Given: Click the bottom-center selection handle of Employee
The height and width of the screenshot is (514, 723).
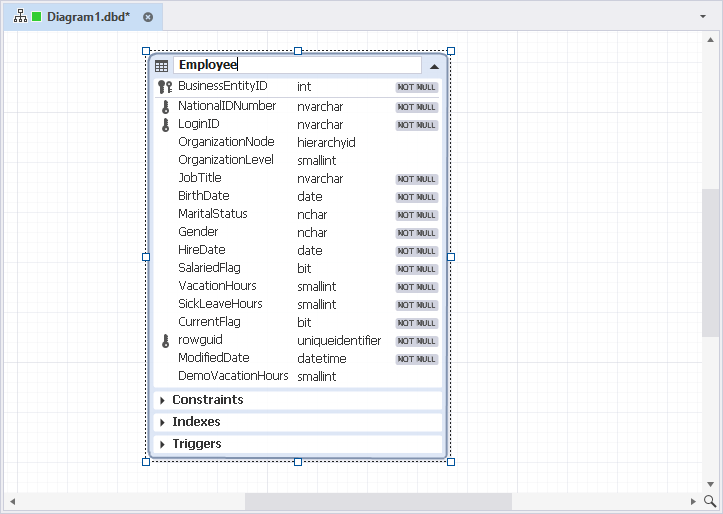Looking at the screenshot, I should [x=298, y=462].
